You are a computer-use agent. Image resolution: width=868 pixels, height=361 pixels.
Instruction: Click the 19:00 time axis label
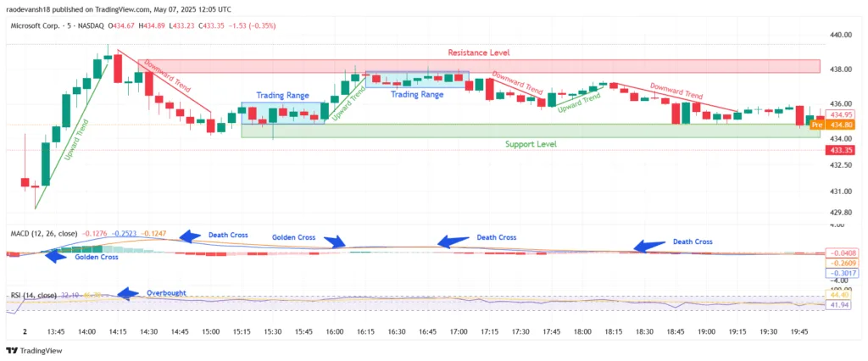pos(706,331)
